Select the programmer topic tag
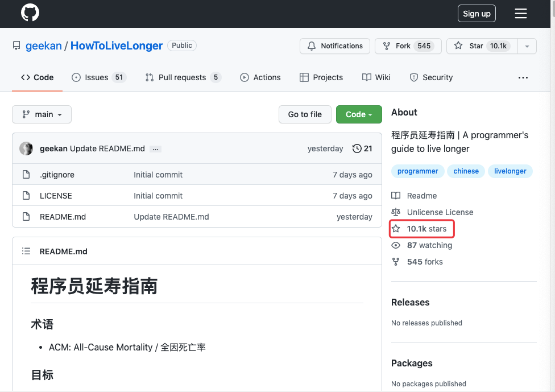The width and height of the screenshot is (555, 392). (x=417, y=171)
